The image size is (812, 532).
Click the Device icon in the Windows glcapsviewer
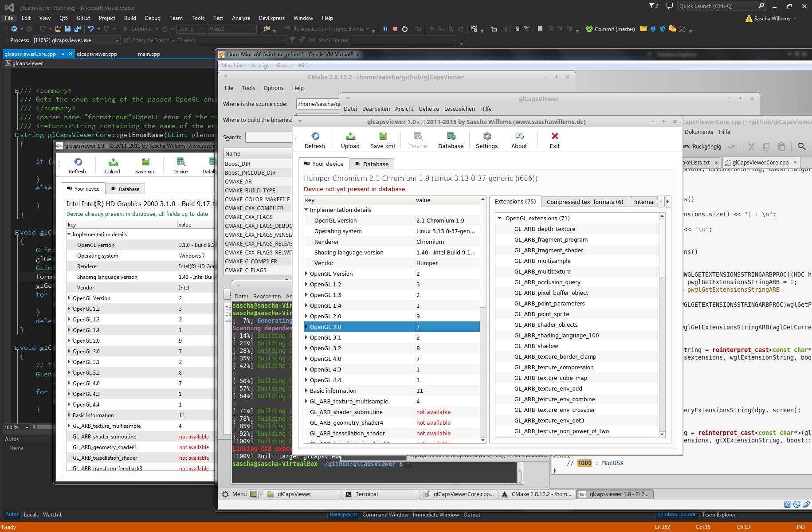coord(180,162)
